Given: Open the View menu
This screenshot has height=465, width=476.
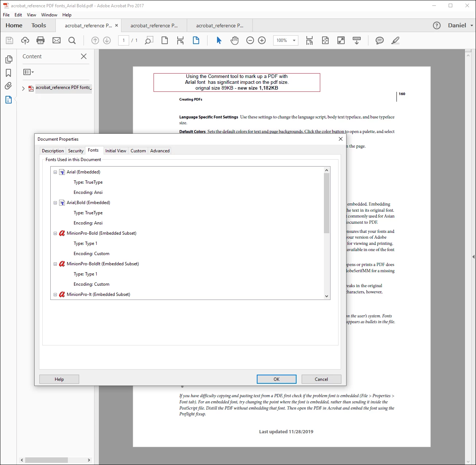Looking at the screenshot, I should coord(31,15).
